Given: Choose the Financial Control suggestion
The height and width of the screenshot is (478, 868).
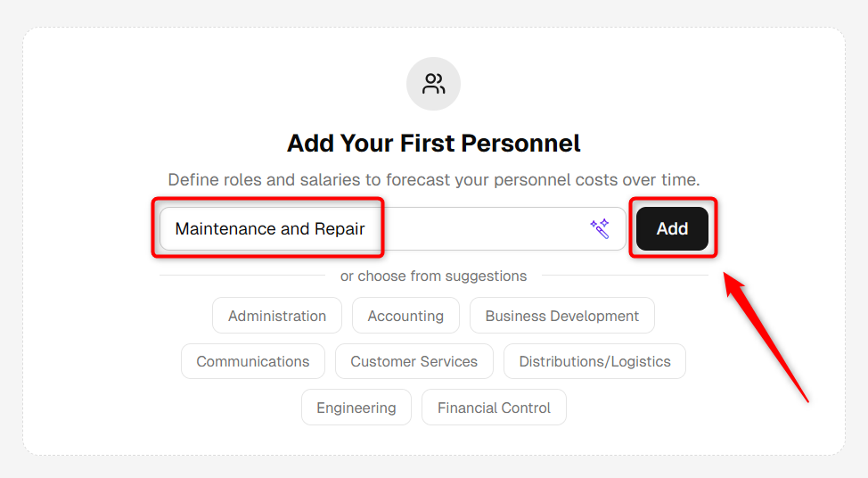Looking at the screenshot, I should 494,408.
